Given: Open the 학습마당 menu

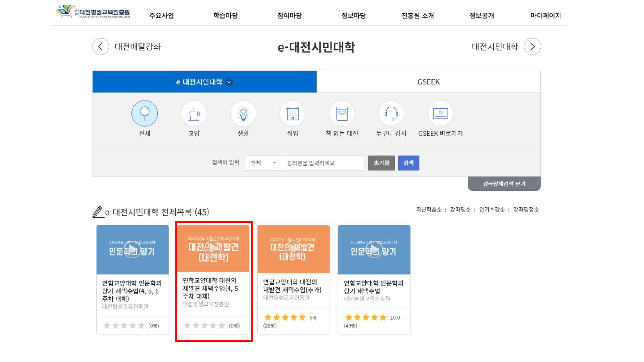Looking at the screenshot, I should [225, 16].
